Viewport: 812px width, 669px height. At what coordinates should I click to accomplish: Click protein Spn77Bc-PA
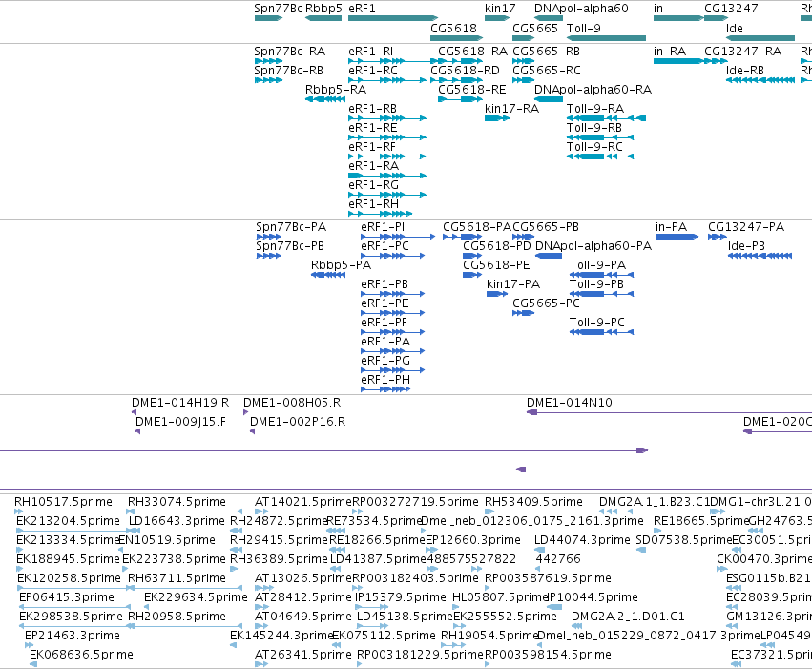[x=291, y=227]
